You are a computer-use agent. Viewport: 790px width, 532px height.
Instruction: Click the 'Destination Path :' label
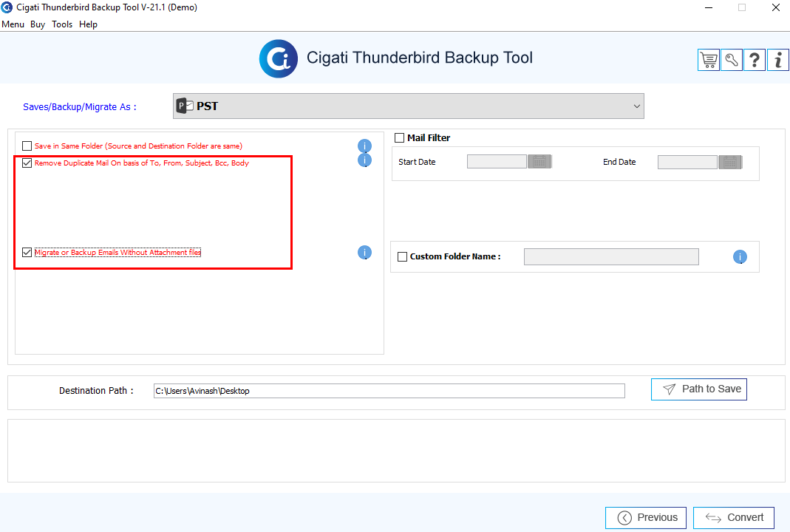(x=96, y=391)
